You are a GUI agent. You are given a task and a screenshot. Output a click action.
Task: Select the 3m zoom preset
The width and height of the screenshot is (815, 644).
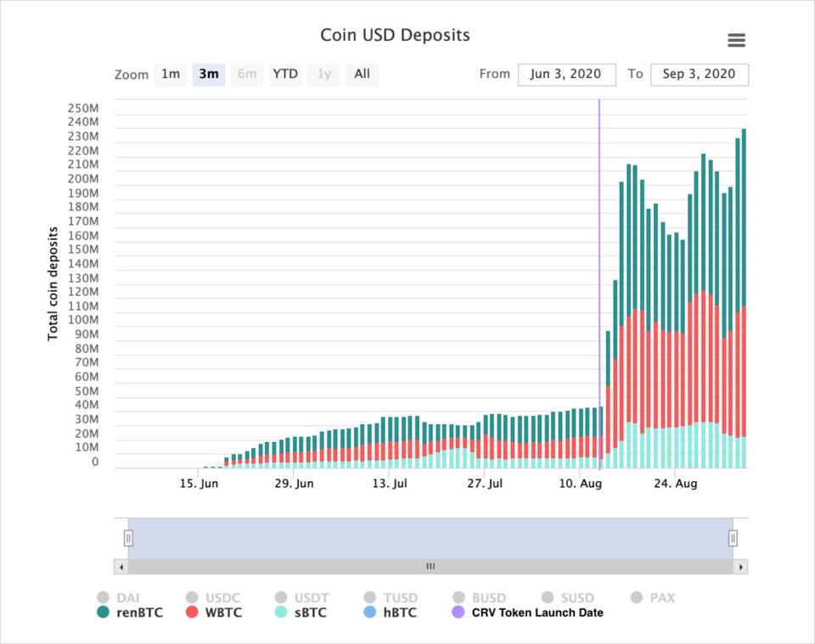pos(208,74)
